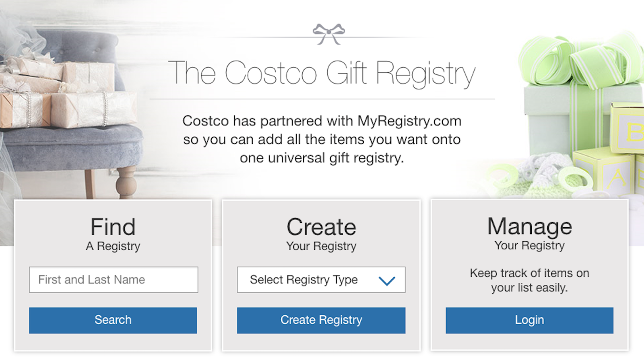Click the Manage heading in the right card
Image resolution: width=644 pixels, height=362 pixels.
530,226
